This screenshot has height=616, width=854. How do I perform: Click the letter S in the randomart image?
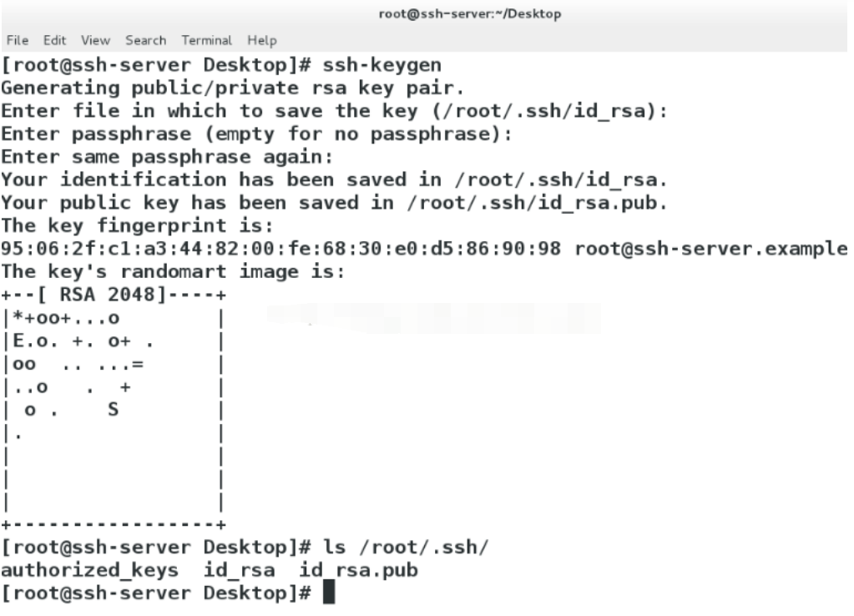click(x=113, y=410)
